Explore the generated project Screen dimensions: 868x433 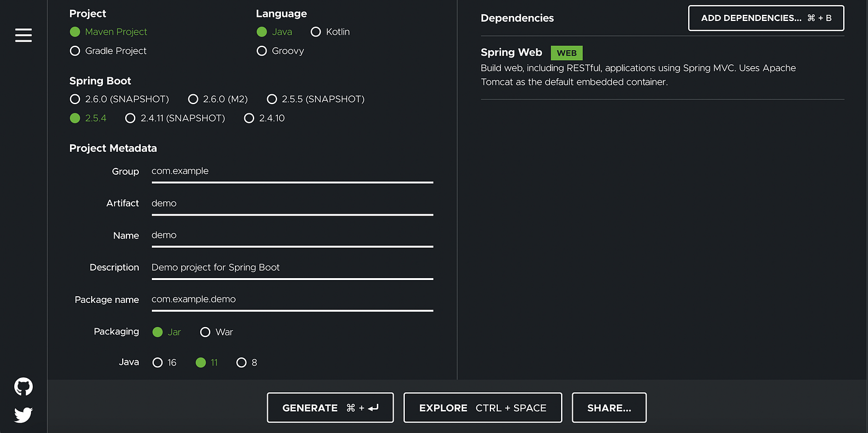point(482,407)
